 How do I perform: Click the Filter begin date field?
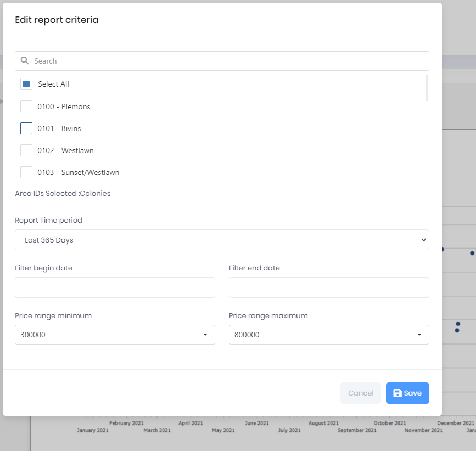click(115, 287)
